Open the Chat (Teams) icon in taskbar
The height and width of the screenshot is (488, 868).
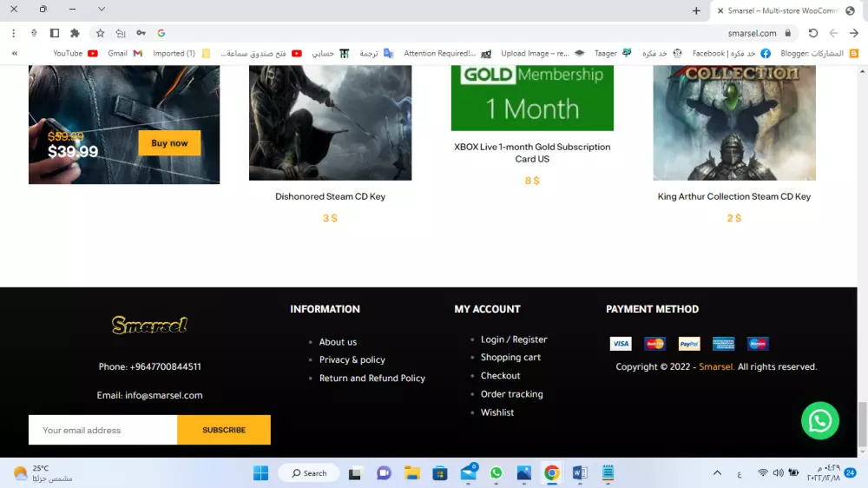[x=384, y=473]
